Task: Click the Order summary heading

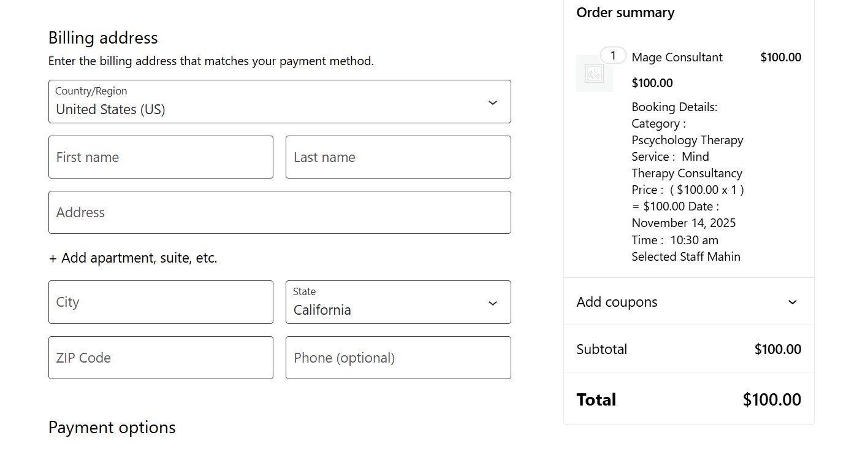Action: [625, 13]
